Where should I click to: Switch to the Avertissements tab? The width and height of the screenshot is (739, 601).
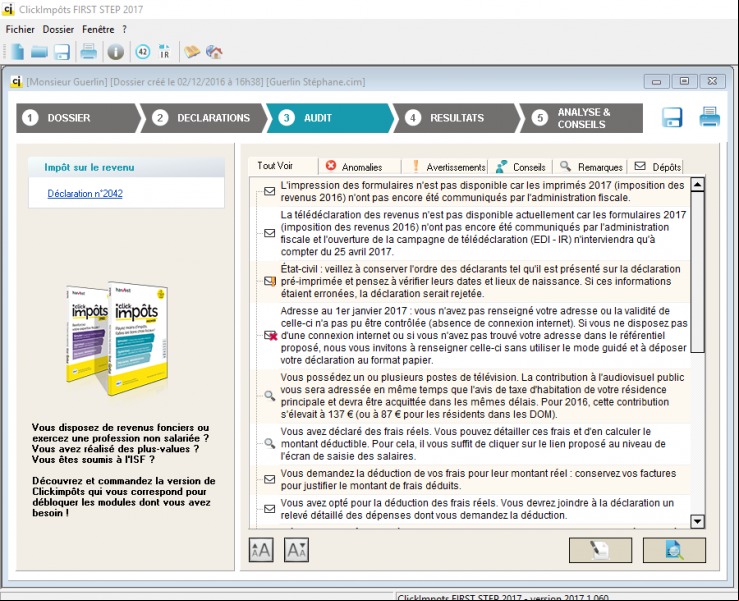[x=446, y=167]
